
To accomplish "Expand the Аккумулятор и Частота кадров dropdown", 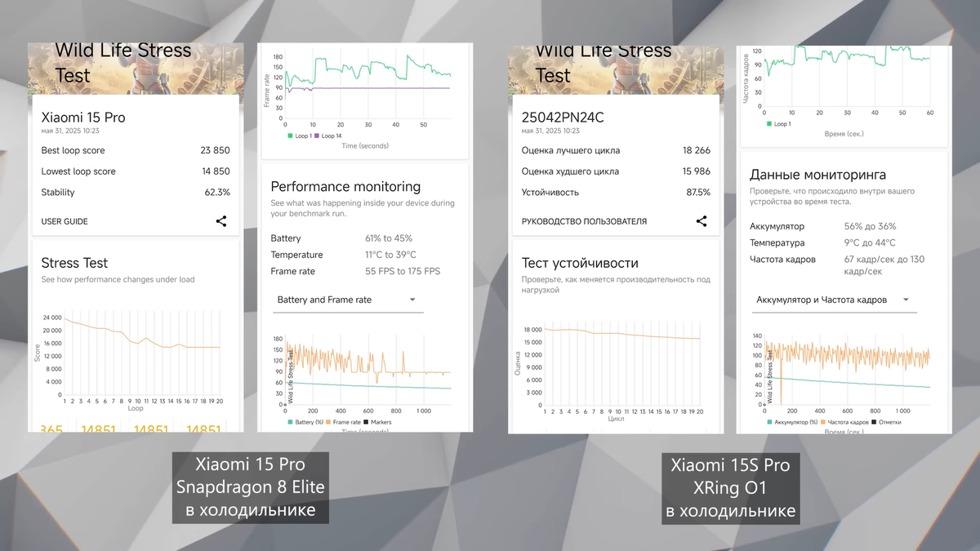I will point(834,300).
